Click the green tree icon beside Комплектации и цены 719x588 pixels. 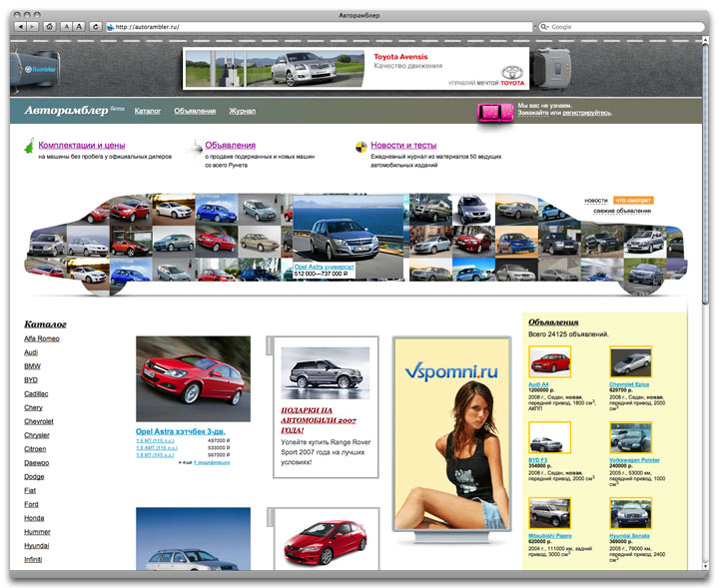click(x=29, y=147)
